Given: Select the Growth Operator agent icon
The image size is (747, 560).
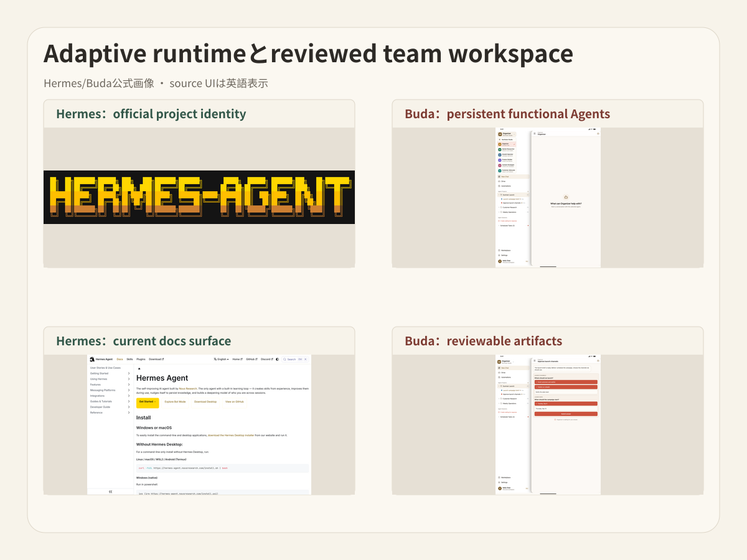Looking at the screenshot, I should pos(500,155).
